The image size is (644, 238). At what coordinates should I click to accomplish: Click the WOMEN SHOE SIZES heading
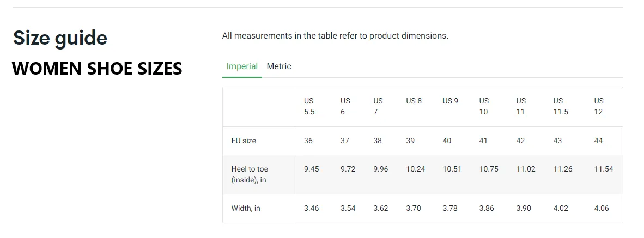[x=97, y=68]
